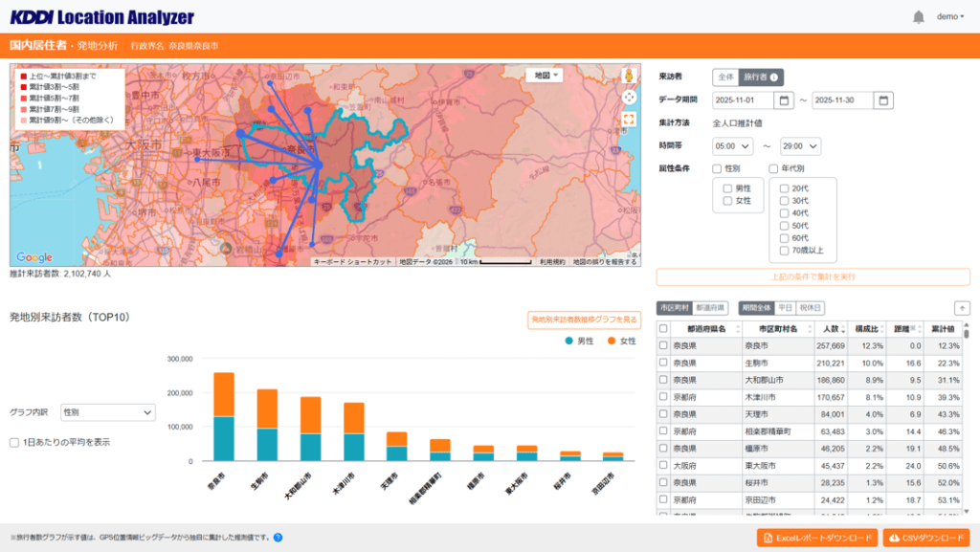Expand the 05:00 start time dropdown
Viewport: 980px width, 552px height.
[x=734, y=146]
